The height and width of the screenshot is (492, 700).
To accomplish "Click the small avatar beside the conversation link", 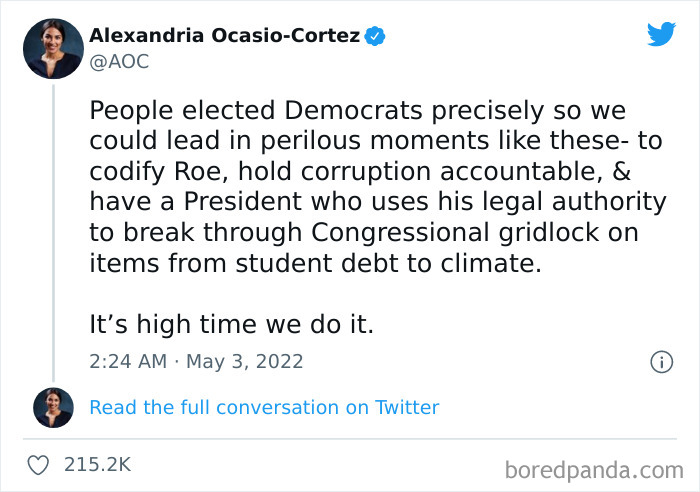I will (54, 408).
